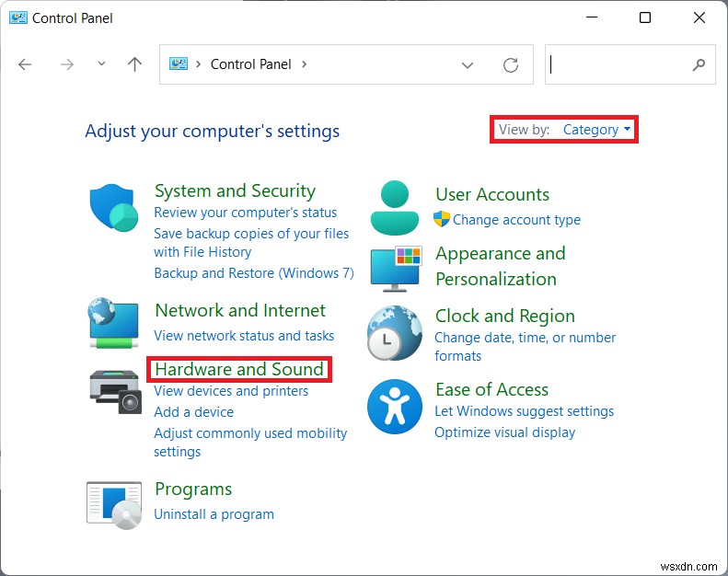This screenshot has height=576, width=728.
Task: Go up one folder level
Action: 135,64
